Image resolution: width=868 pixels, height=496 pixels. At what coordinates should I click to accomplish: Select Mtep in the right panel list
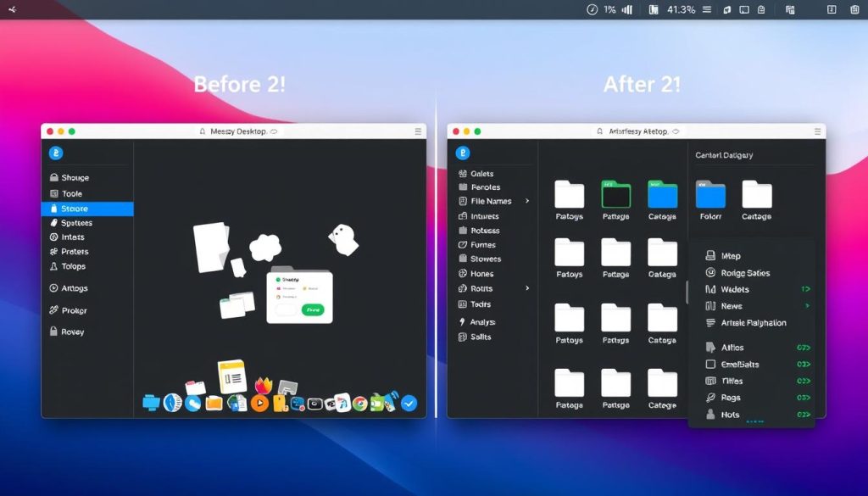[723, 256]
